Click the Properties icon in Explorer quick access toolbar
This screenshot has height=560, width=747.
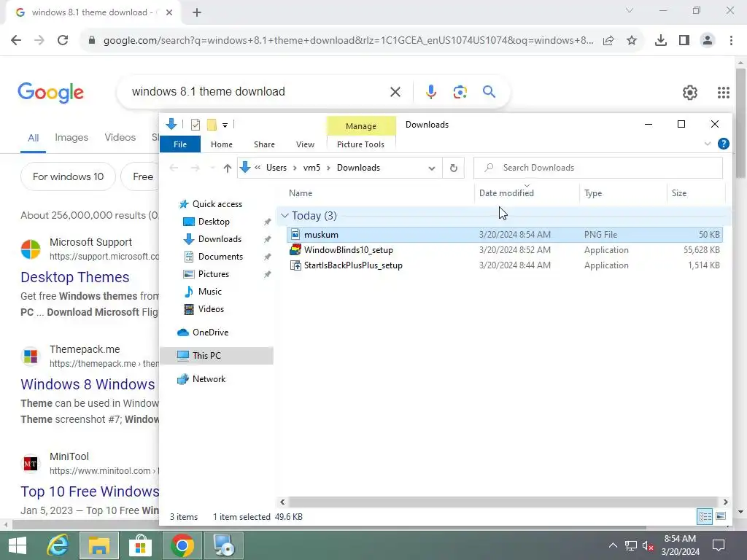coord(196,125)
